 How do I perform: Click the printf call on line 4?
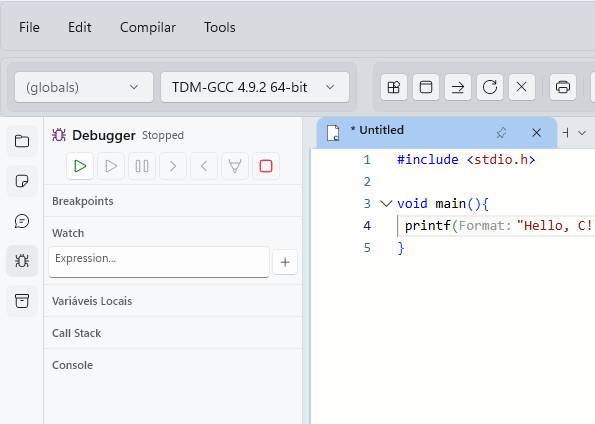[428, 226]
